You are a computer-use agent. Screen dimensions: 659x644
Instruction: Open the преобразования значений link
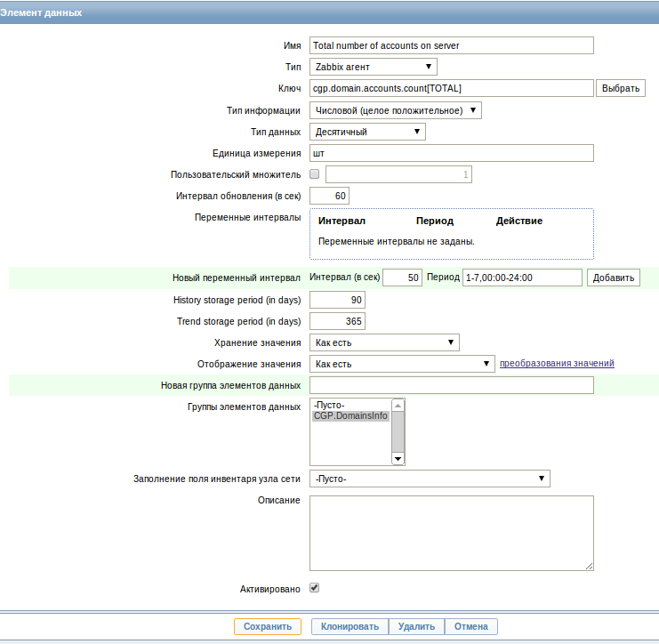(x=557, y=363)
